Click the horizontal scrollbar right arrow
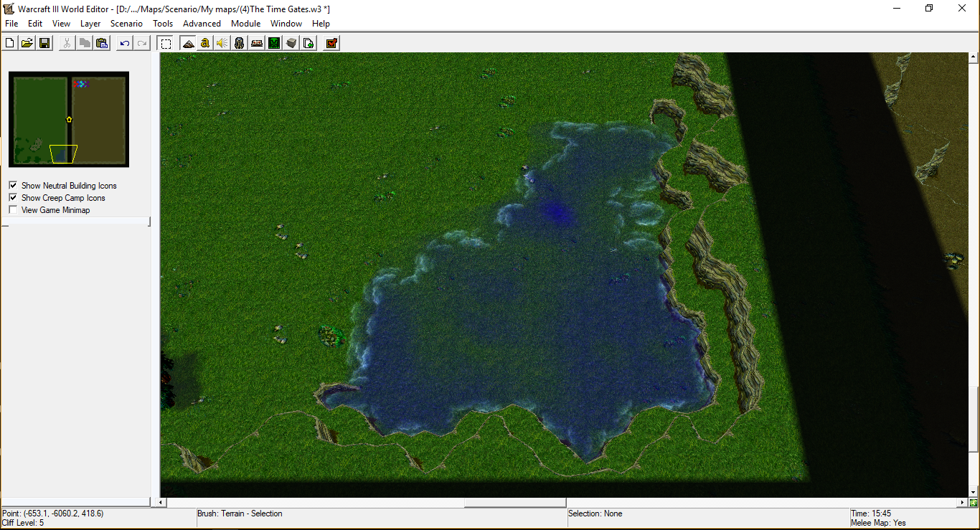Image resolution: width=980 pixels, height=530 pixels. pos(963,503)
